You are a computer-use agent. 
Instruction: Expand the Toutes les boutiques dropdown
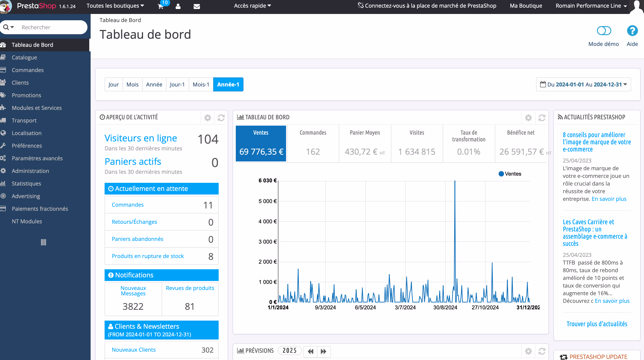coord(115,6)
